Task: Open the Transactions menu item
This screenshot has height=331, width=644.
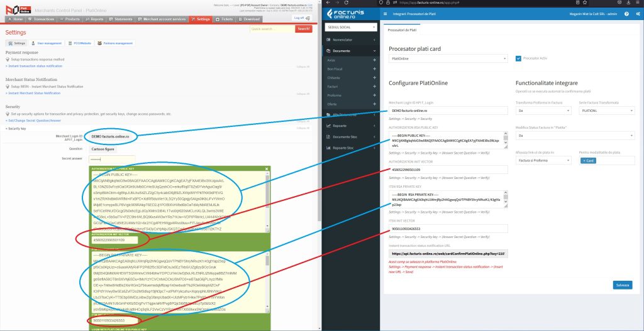Action: pyautogui.click(x=41, y=19)
